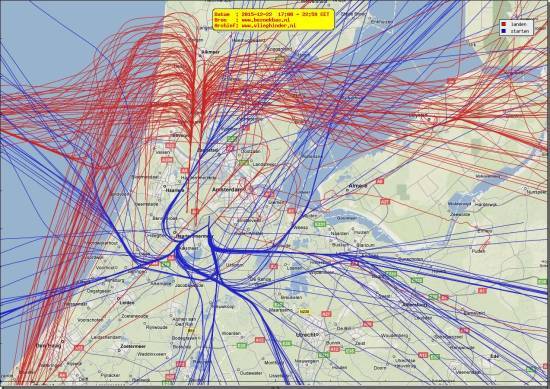Select the 'starten' legend label
Screen dimensions: 550x389
click(x=519, y=31)
